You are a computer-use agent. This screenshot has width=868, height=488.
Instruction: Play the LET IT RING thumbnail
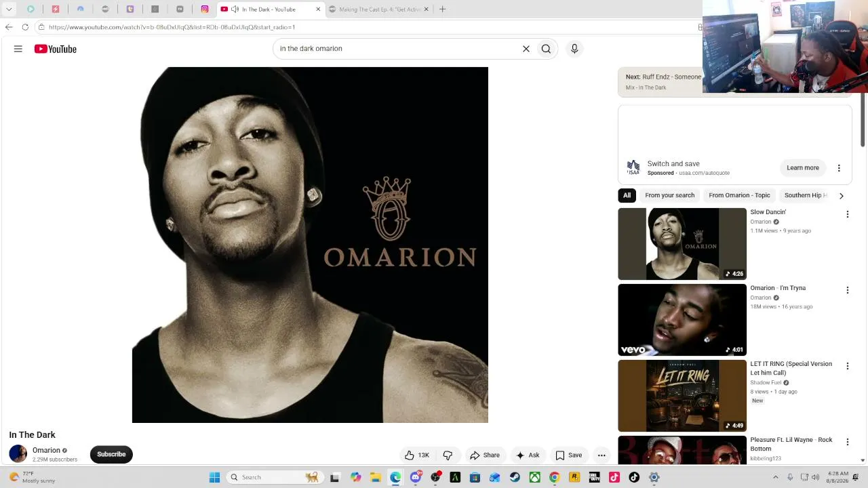tap(682, 396)
